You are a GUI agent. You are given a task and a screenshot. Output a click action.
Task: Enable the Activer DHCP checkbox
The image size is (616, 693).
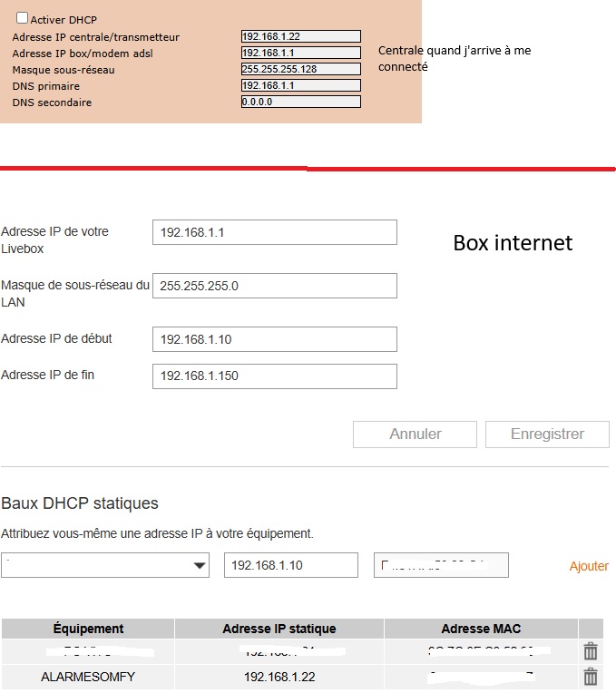23,18
